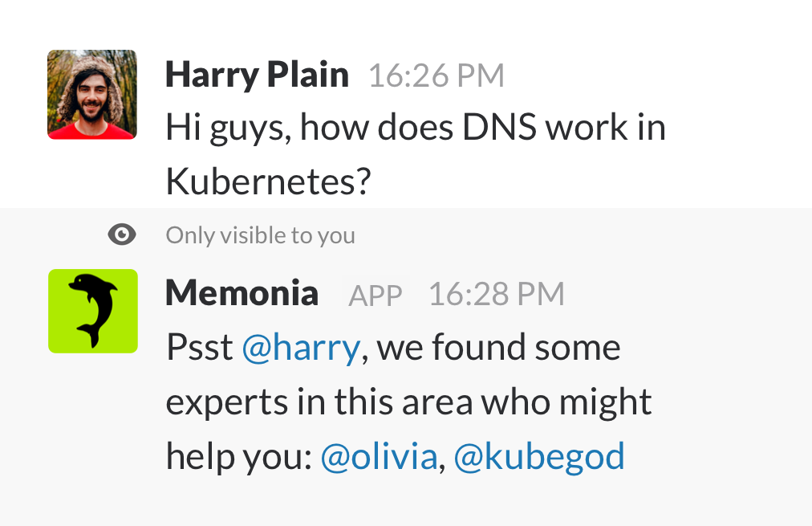Viewport: 812px width, 526px height.
Task: Click the eye visibility icon
Action: point(121,234)
